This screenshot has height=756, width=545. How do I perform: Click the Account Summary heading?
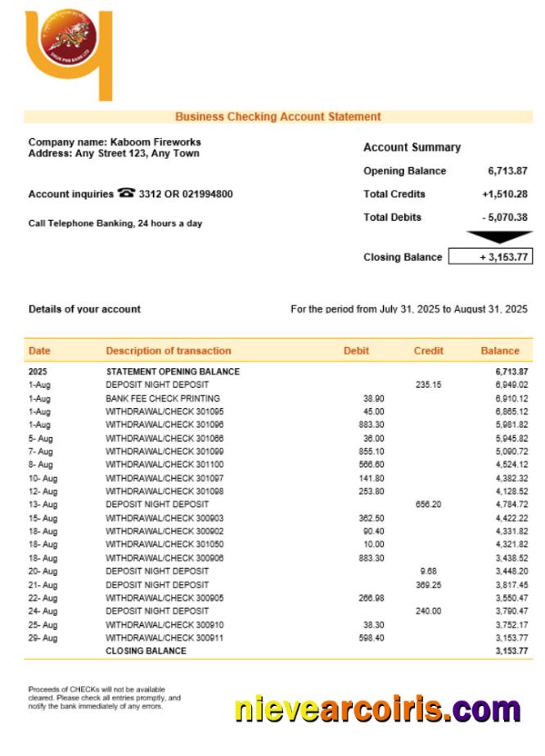412,147
